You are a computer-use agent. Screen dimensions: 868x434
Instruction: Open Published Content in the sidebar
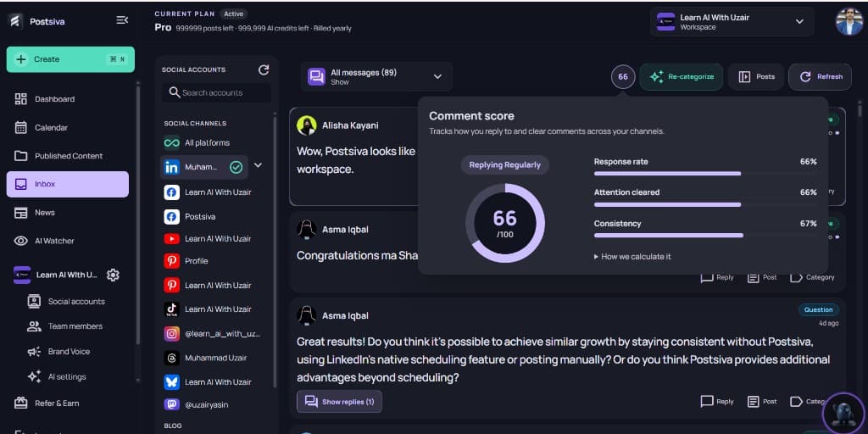click(69, 156)
